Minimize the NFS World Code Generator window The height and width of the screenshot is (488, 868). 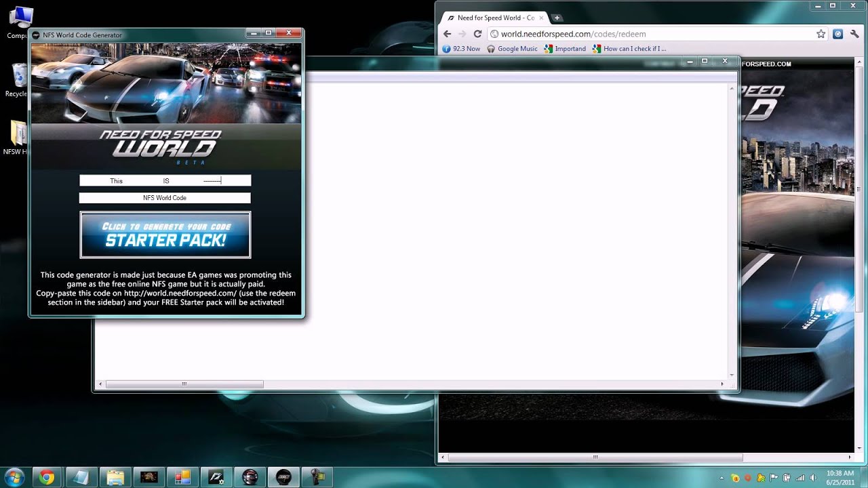click(x=253, y=33)
